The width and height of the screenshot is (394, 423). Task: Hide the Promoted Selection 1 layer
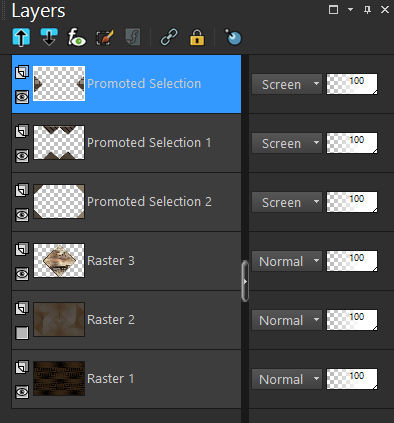pos(22,156)
